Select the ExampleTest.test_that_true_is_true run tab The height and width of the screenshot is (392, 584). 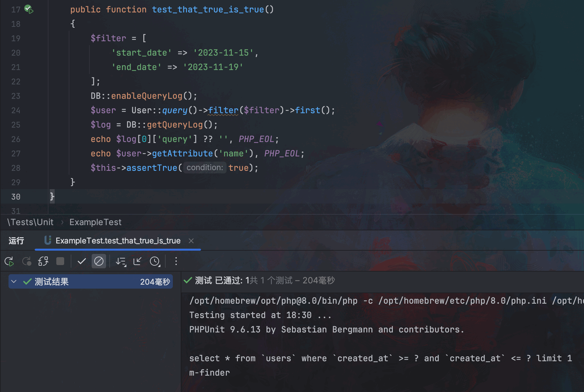tap(118, 241)
